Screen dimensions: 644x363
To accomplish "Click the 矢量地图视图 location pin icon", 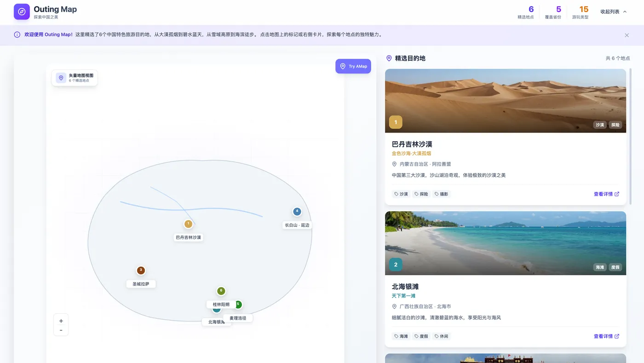I will click(x=61, y=78).
